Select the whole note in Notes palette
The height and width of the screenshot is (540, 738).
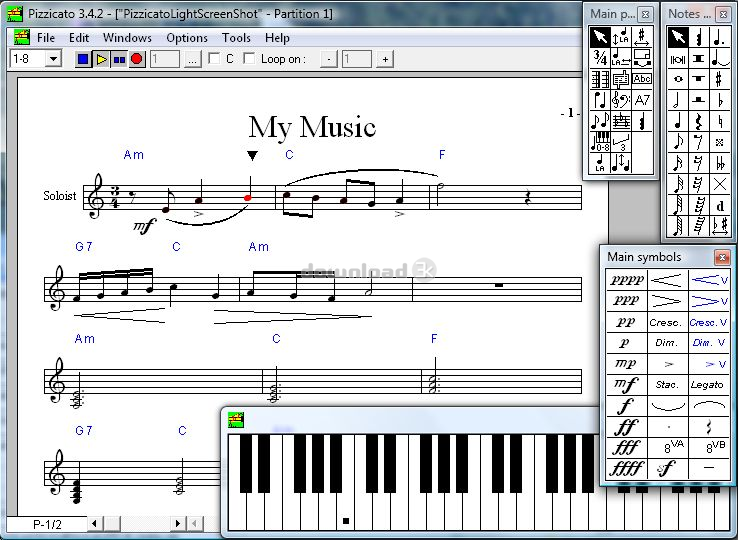click(678, 79)
